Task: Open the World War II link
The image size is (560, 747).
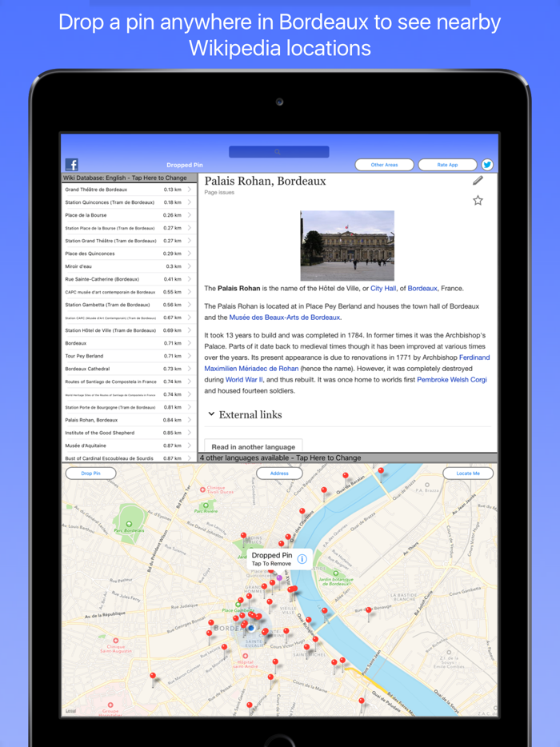Action: click(244, 380)
